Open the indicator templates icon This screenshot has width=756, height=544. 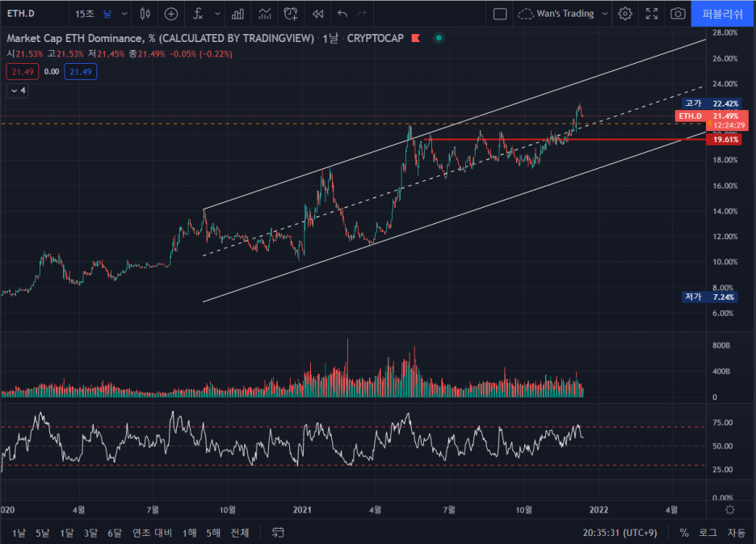pos(265,14)
